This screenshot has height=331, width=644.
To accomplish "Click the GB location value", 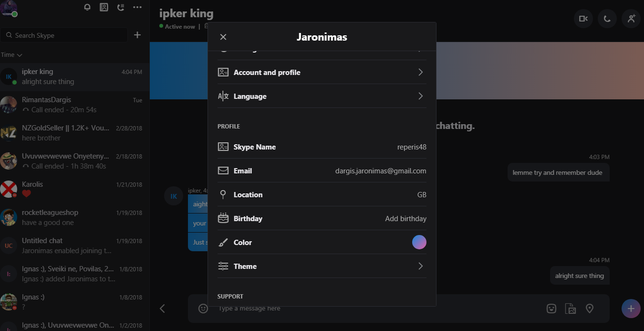I will click(422, 195).
